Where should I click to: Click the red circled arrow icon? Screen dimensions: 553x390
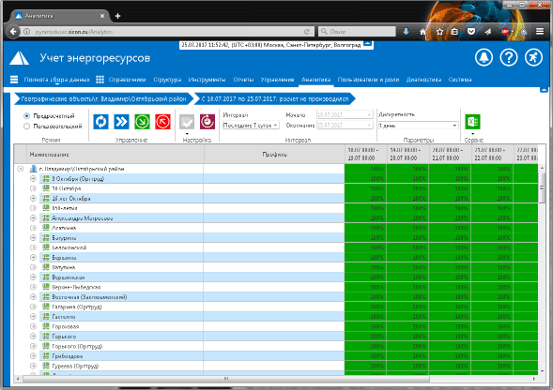(x=163, y=122)
